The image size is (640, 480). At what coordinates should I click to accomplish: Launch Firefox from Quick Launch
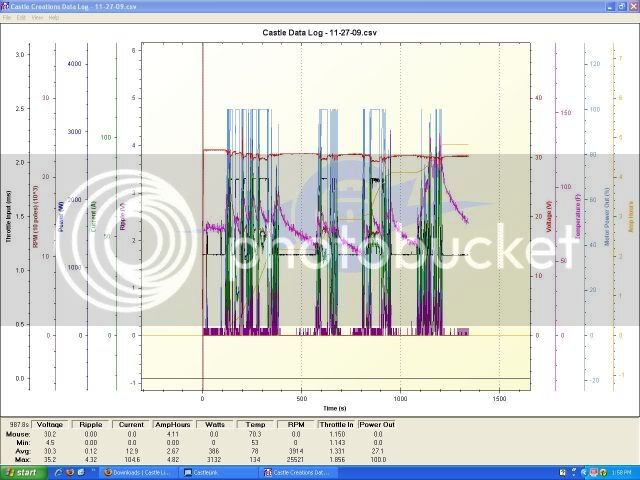point(69,473)
